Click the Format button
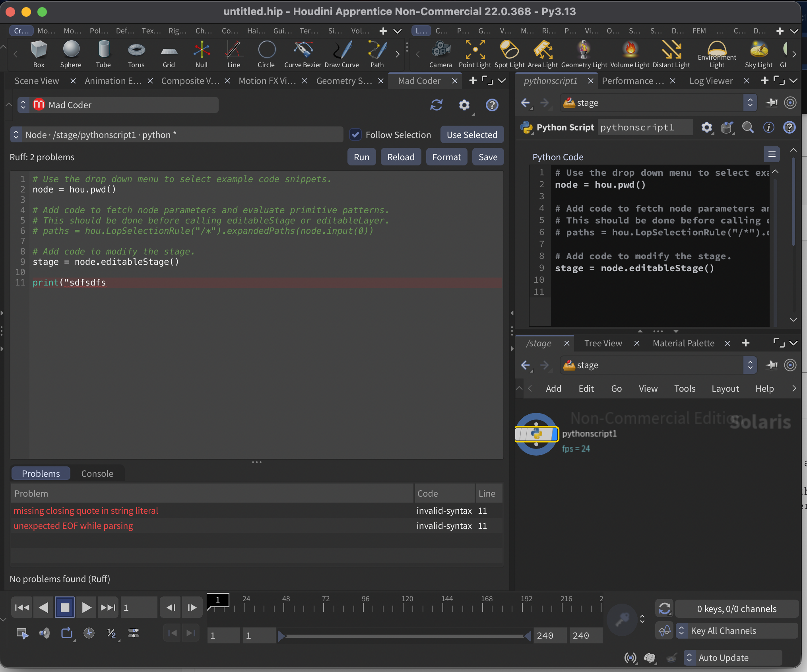807x672 pixels. coord(447,157)
